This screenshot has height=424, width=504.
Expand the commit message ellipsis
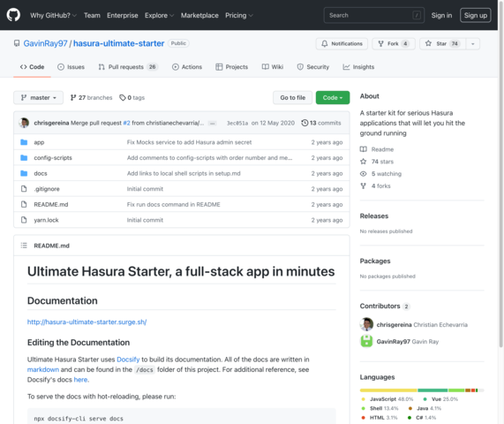pos(212,123)
